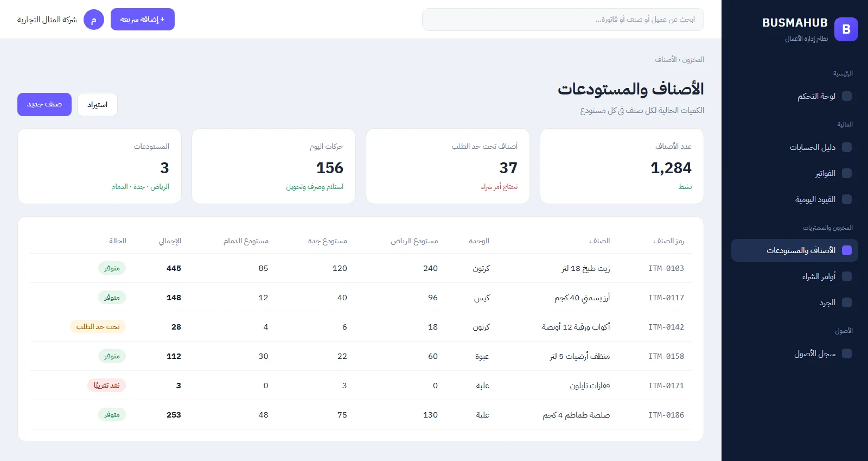Click the رمز الصنف column header
Screen dimensions: 868x461
(x=668, y=241)
